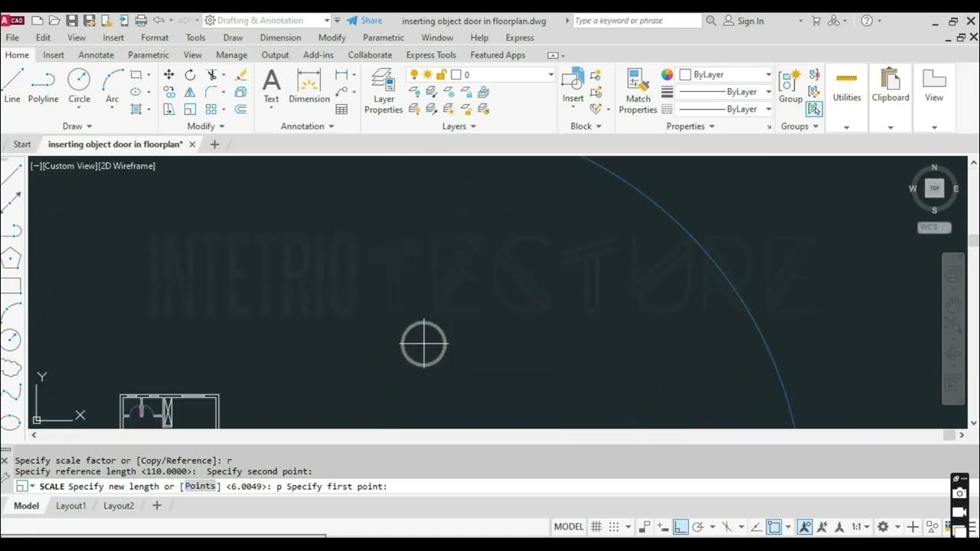Click the Save icon in quick access

pos(72,21)
